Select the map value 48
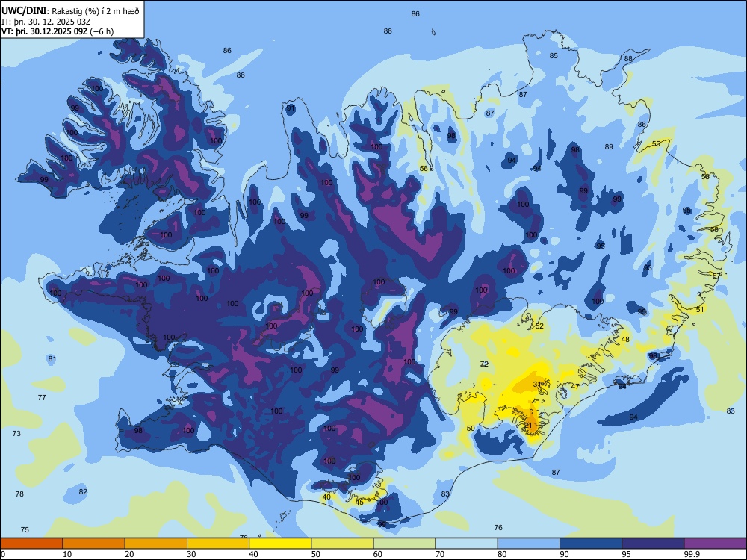This screenshot has width=747, height=560. (625, 340)
